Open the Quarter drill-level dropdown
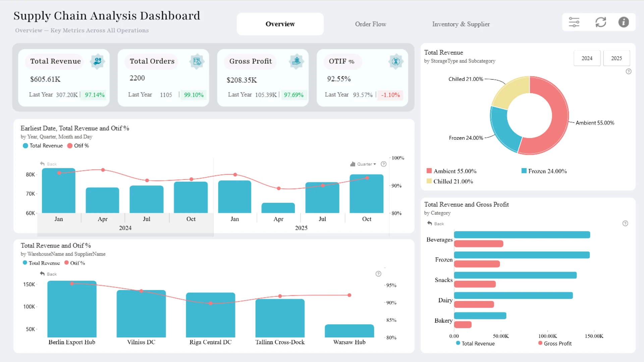Screen dimensions: 644x362 tap(363, 164)
